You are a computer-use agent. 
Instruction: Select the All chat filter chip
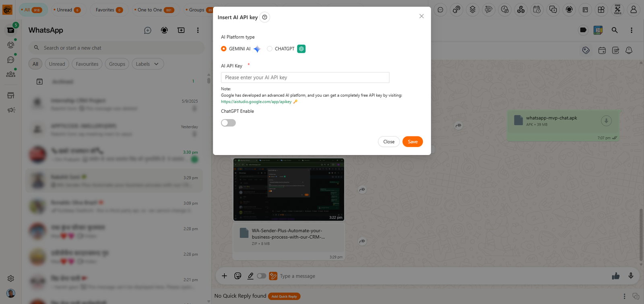(35, 64)
